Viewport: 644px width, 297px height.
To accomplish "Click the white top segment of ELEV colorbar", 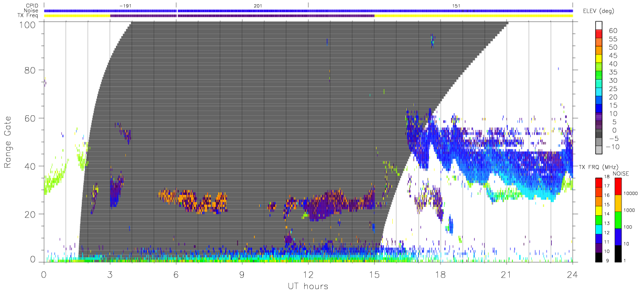I will [599, 25].
